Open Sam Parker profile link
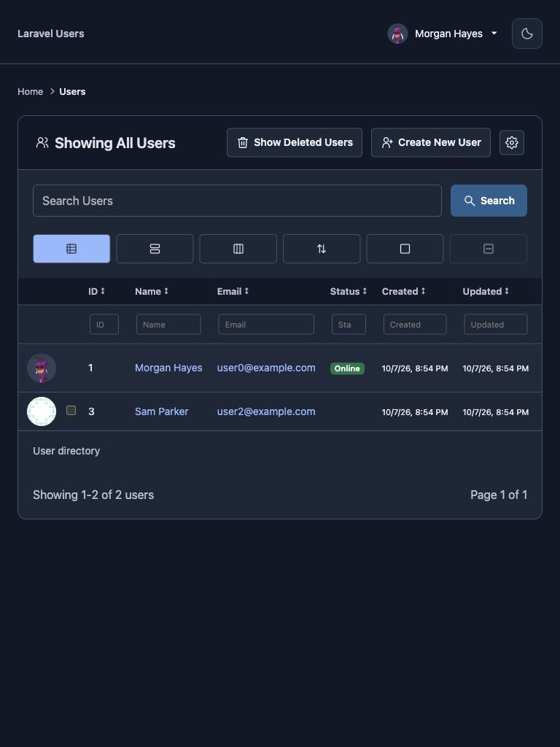The height and width of the screenshot is (747, 560). coord(161,411)
